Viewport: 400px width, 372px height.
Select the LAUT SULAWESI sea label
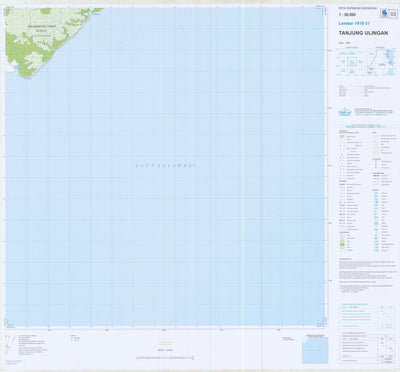coord(166,165)
